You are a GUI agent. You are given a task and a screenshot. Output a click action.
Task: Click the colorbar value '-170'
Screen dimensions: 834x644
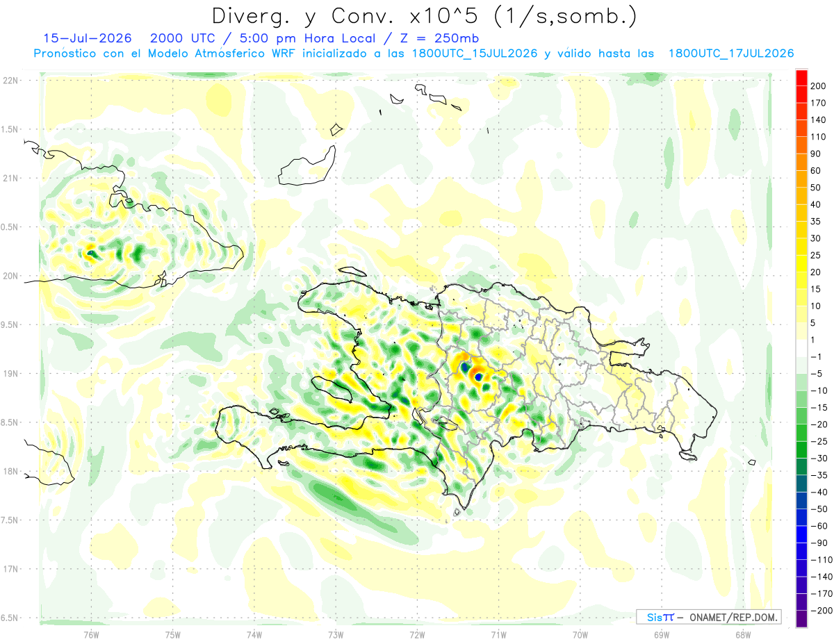click(821, 593)
